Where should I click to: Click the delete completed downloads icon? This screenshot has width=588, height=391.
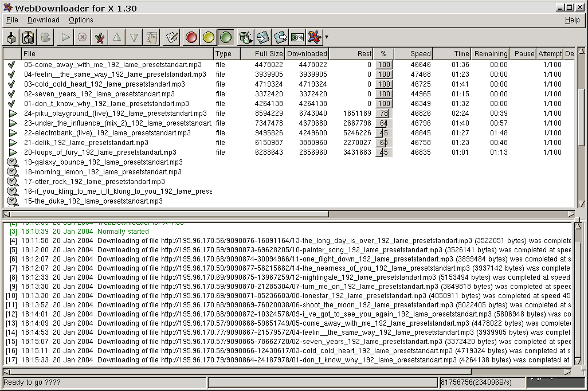pyautogui.click(x=99, y=37)
